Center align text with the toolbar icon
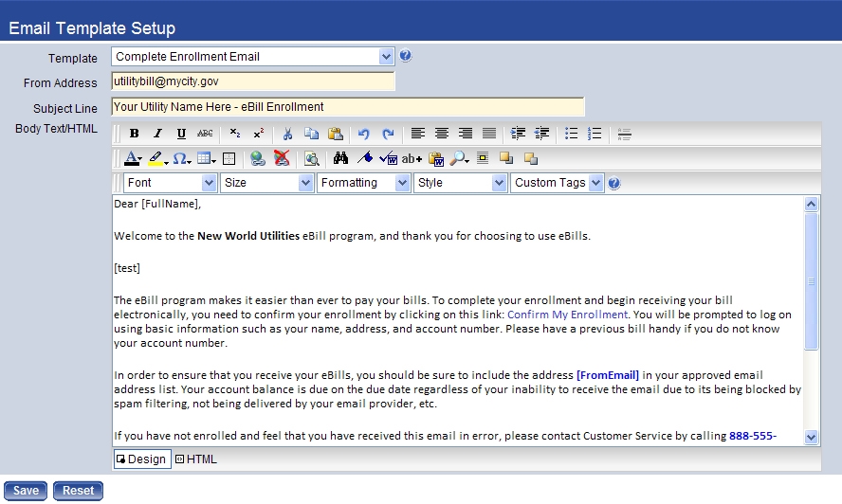Image resolution: width=842 pixels, height=504 pixels. pos(442,134)
